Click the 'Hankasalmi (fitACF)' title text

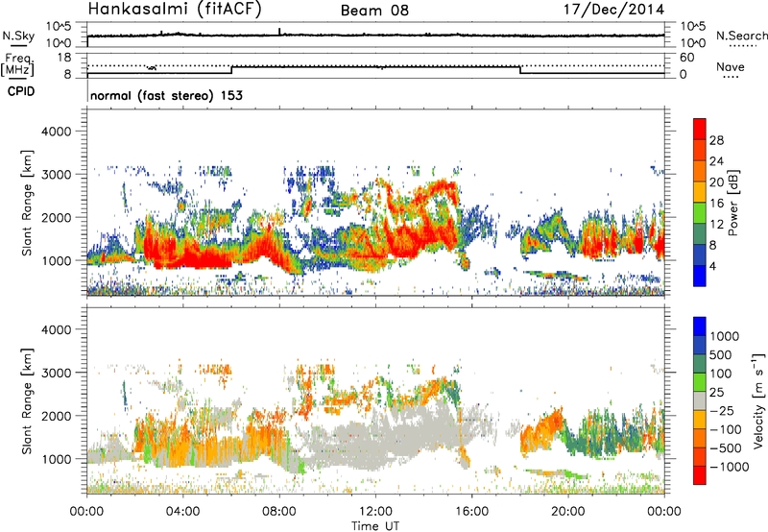click(x=175, y=9)
